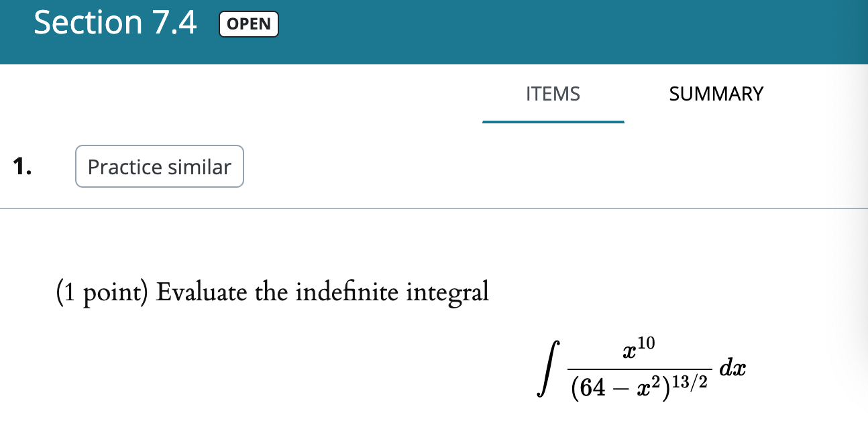The width and height of the screenshot is (868, 425).
Task: Select the Section 7.4 header
Action: (115, 23)
